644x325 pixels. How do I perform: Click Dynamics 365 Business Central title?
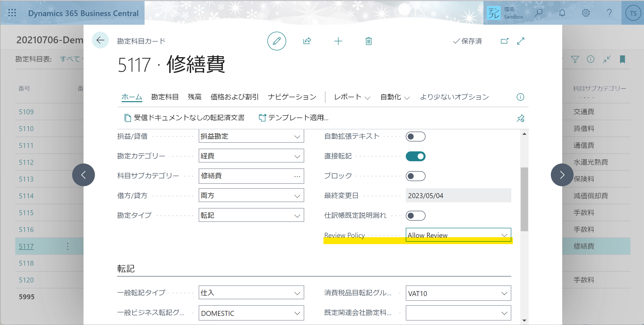click(x=83, y=13)
